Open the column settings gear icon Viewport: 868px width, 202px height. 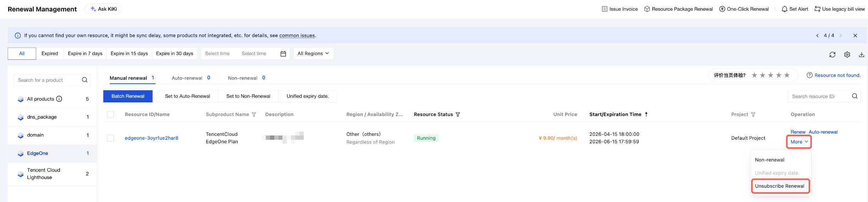[x=847, y=54]
